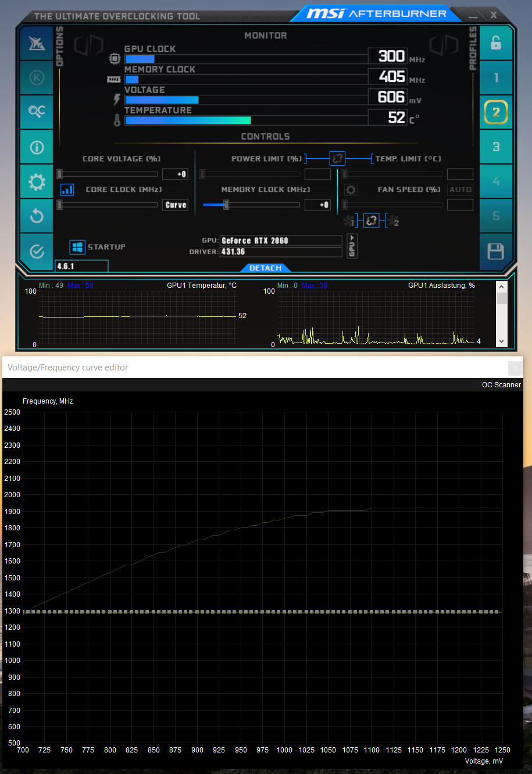Open fan settings gear next to Fan Speed
This screenshot has width=532, height=774.
(351, 190)
